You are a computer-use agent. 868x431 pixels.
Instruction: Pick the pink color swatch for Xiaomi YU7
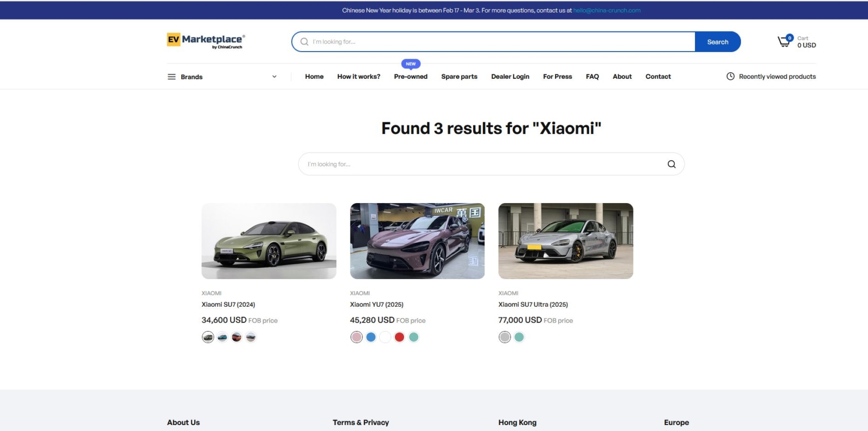356,337
